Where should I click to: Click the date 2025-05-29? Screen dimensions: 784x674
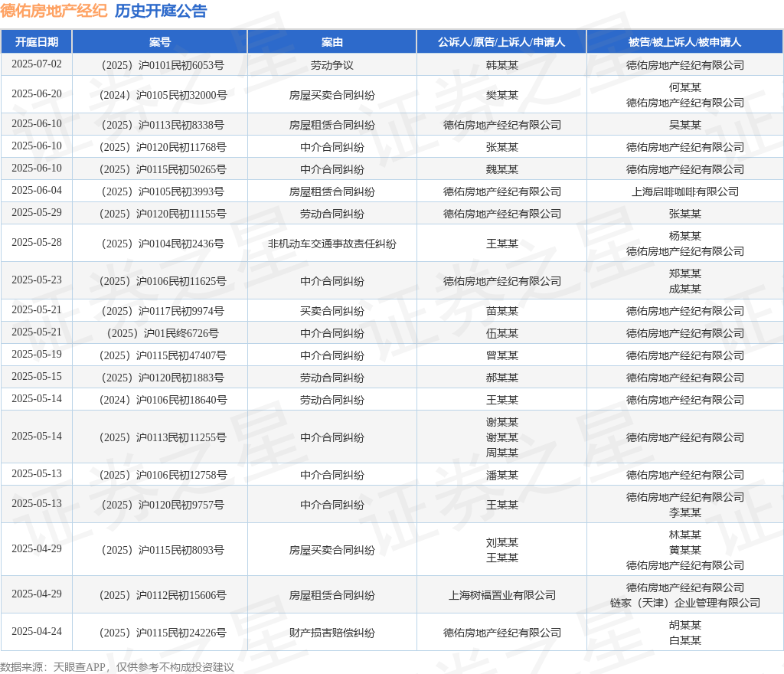(x=37, y=212)
